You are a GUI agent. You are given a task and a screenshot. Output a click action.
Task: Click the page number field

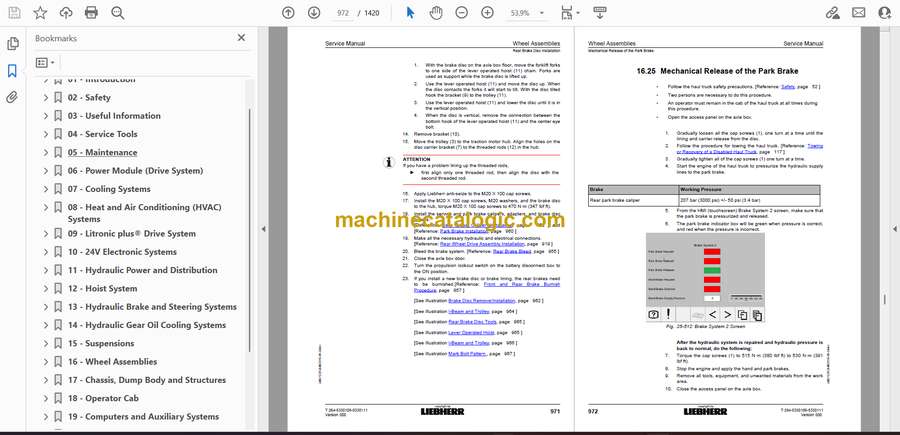click(x=341, y=13)
